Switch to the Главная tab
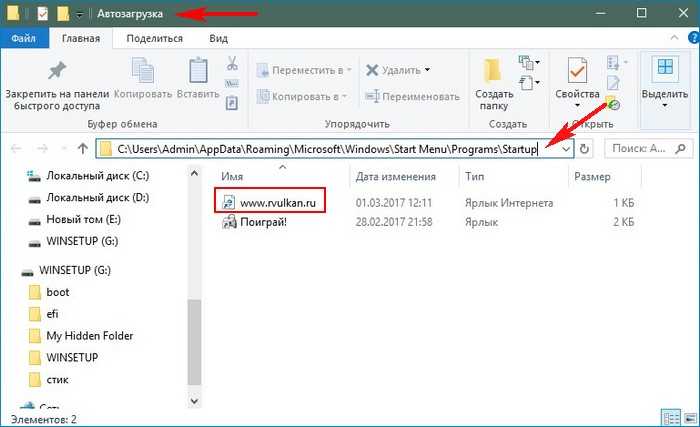700x427 pixels. coord(81,38)
